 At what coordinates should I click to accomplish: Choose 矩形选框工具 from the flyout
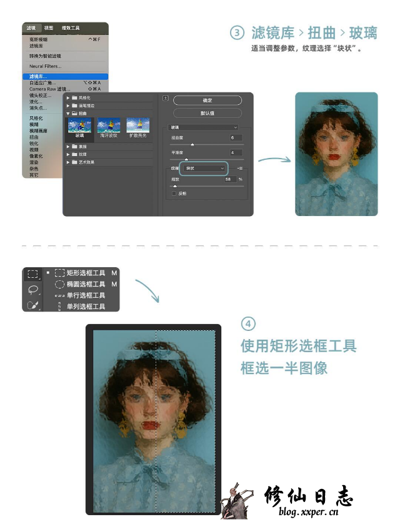tap(80, 273)
